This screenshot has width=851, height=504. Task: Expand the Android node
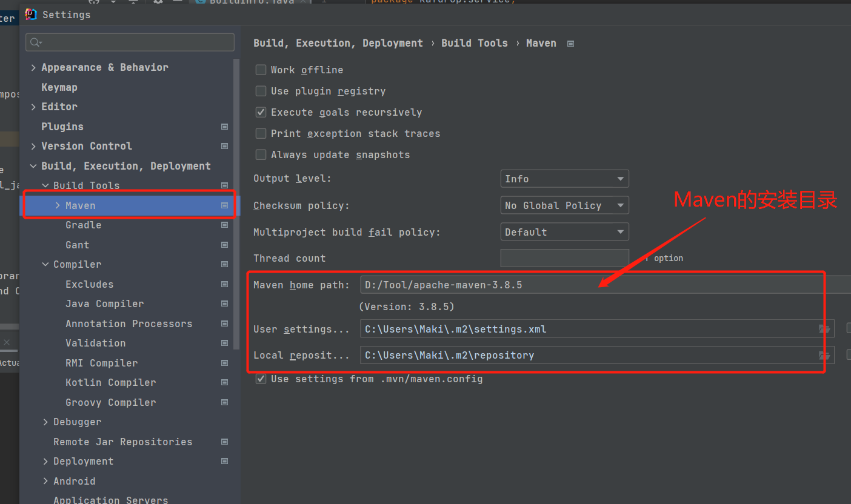tap(45, 481)
